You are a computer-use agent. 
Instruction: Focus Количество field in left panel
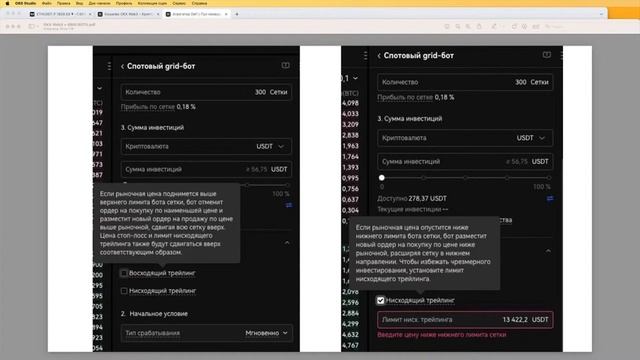pos(206,92)
